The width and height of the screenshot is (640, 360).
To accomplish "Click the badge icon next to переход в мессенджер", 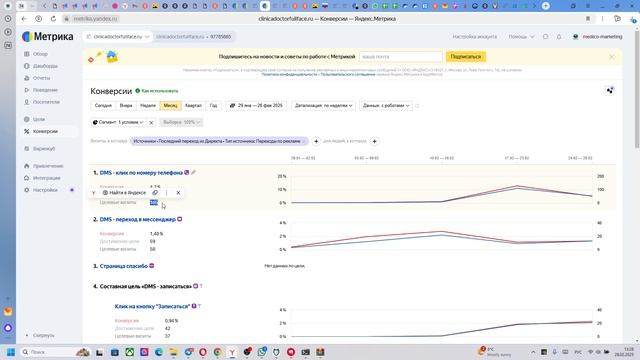I will (x=180, y=219).
